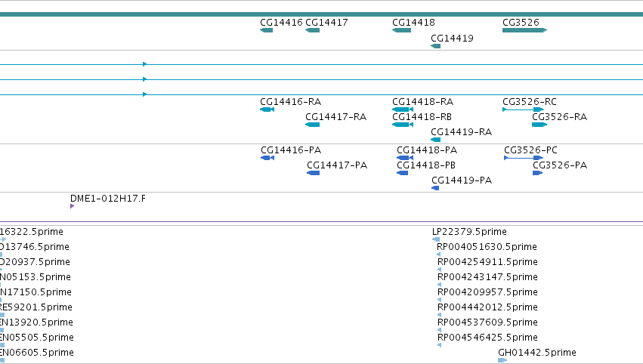Click the GH01442.5prime EST glyph

pyautogui.click(x=502, y=360)
